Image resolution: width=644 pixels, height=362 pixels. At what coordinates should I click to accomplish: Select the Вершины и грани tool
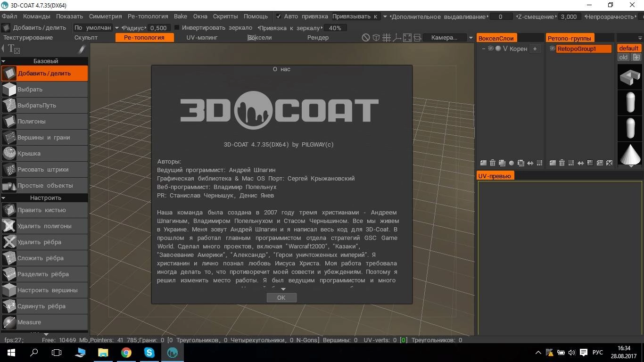(x=44, y=138)
